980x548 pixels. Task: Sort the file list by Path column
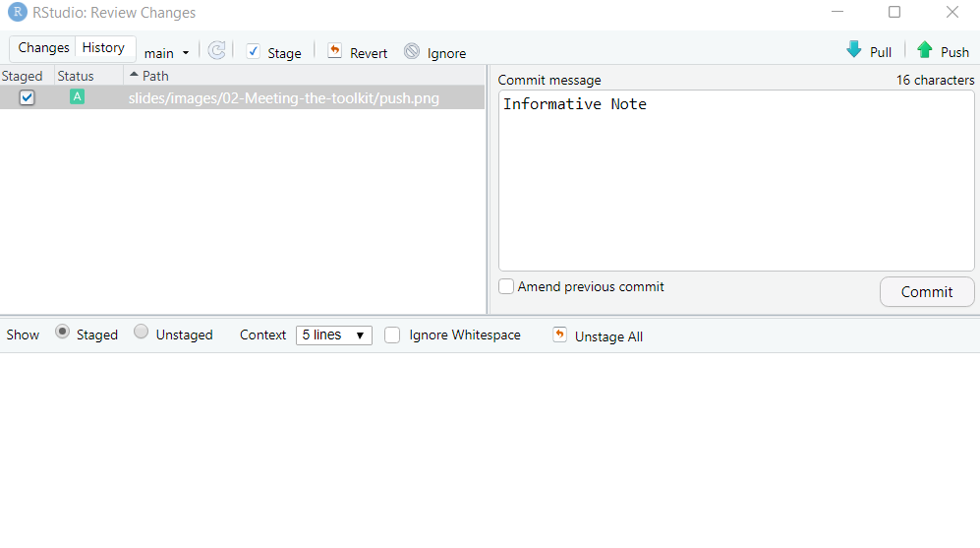pyautogui.click(x=155, y=76)
